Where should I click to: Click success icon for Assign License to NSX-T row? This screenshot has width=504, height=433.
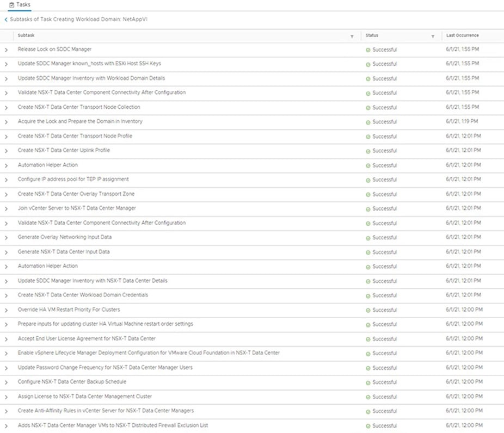point(368,397)
